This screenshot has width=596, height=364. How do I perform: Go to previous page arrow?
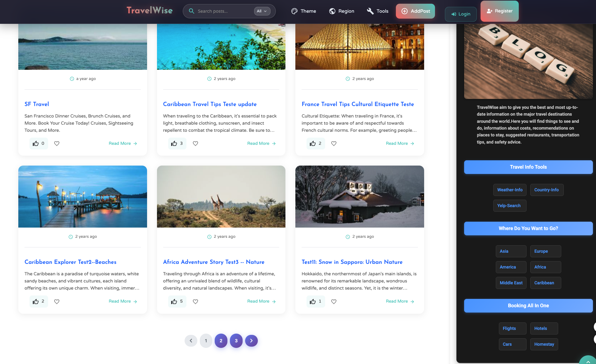tap(191, 341)
